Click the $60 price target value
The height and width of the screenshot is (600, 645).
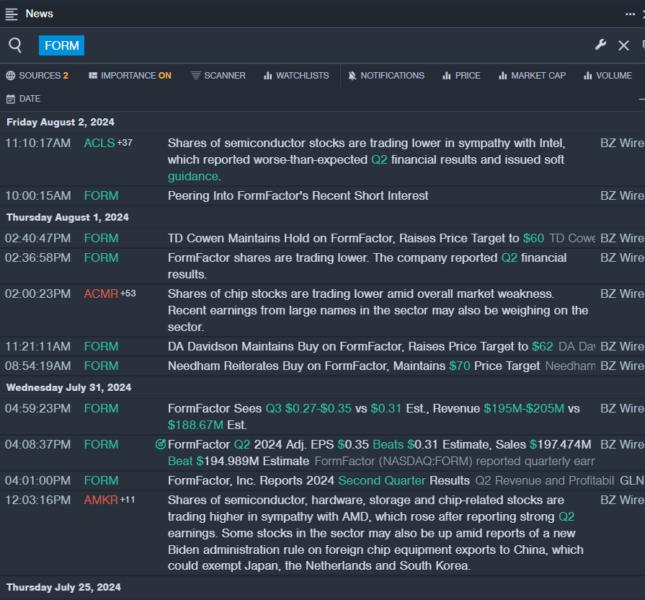coord(534,238)
